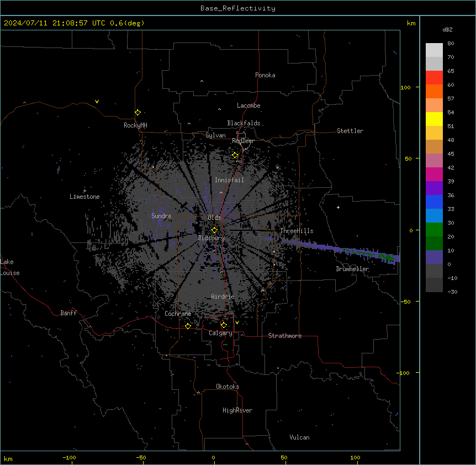476x465 pixels.
Task: Click the ThreeHills map label
Action: [297, 231]
